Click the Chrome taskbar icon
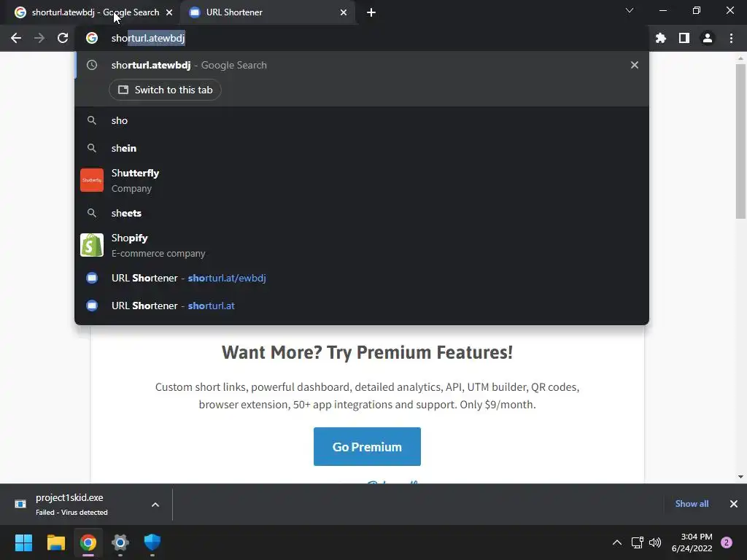 click(x=88, y=542)
